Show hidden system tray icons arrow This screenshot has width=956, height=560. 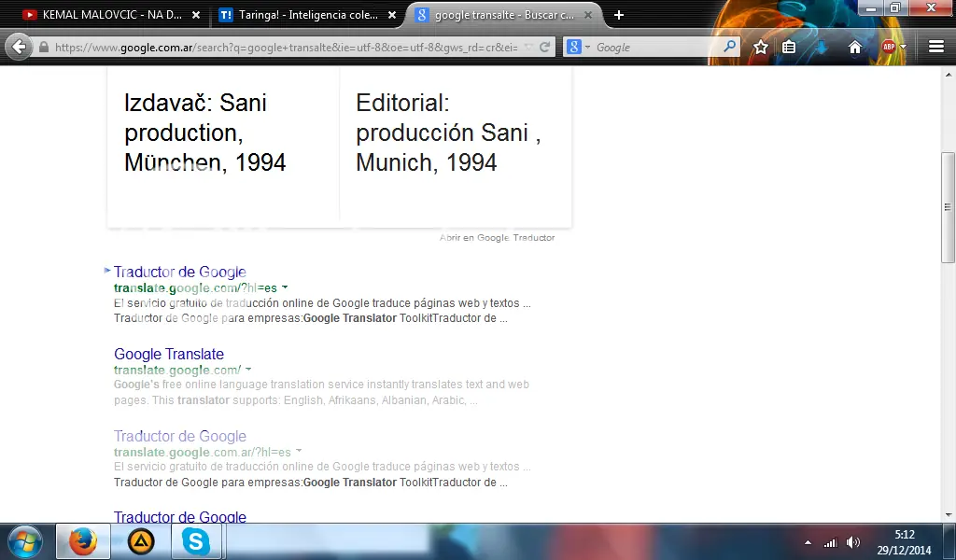[x=808, y=542]
